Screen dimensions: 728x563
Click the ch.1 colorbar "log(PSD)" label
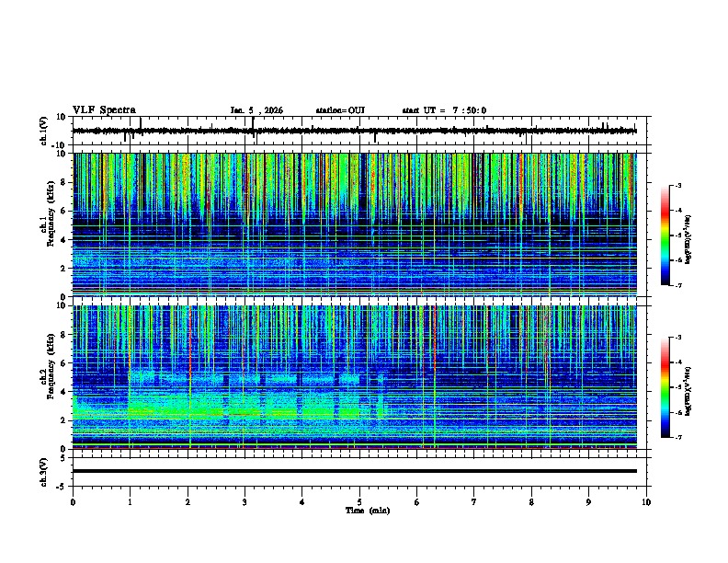(688, 239)
